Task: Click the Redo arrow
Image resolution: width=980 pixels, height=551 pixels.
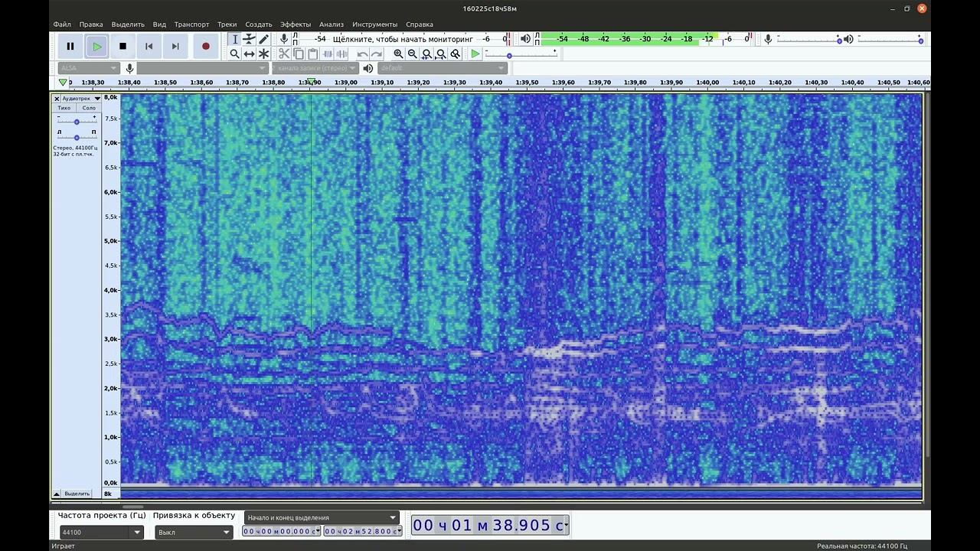Action: [377, 54]
